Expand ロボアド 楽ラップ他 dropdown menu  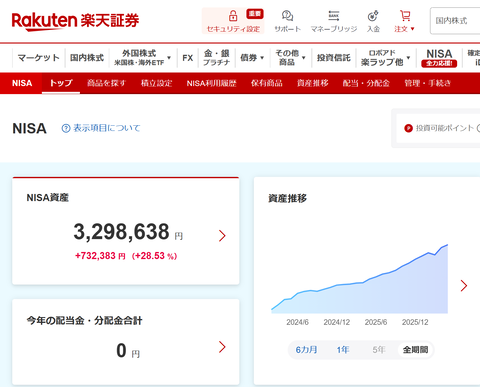tap(408, 58)
